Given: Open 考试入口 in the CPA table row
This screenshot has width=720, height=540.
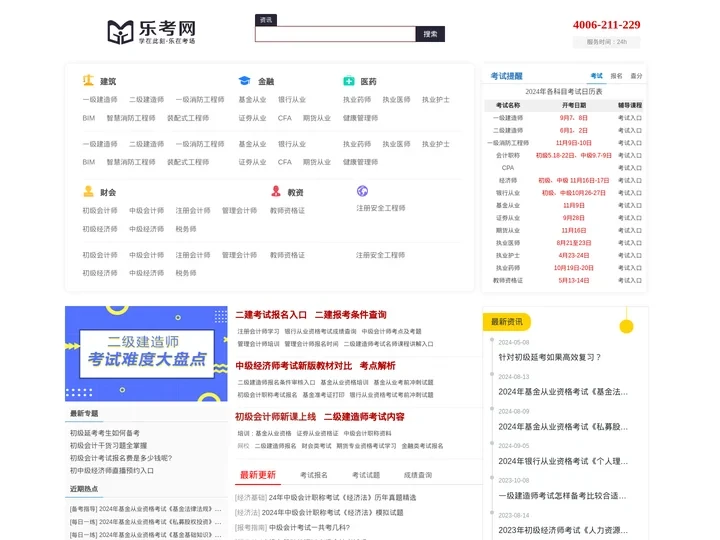Looking at the screenshot, I should pyautogui.click(x=630, y=168).
